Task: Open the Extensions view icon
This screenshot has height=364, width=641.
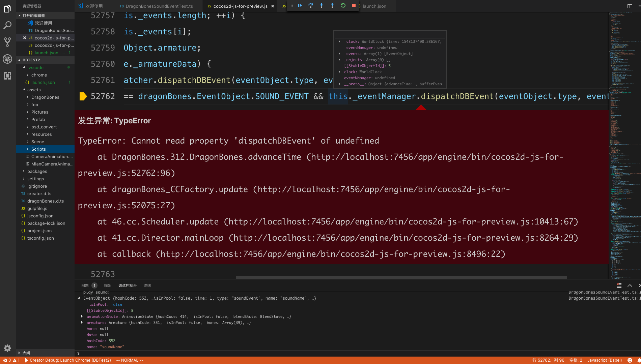Action: [7, 76]
